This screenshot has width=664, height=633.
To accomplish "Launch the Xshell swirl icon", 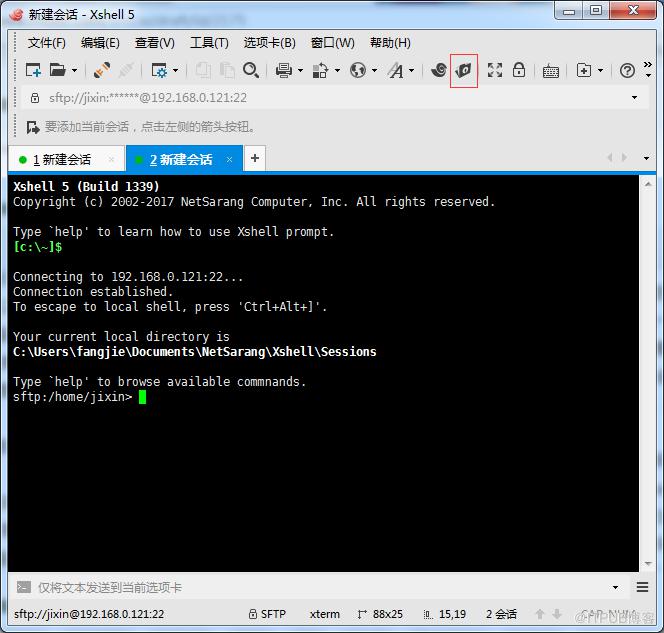I will [439, 70].
